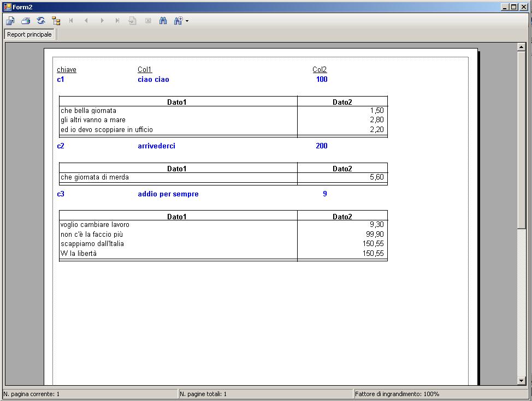Click the value '9,30'
Image resolution: width=532 pixels, height=401 pixels.
pos(377,224)
